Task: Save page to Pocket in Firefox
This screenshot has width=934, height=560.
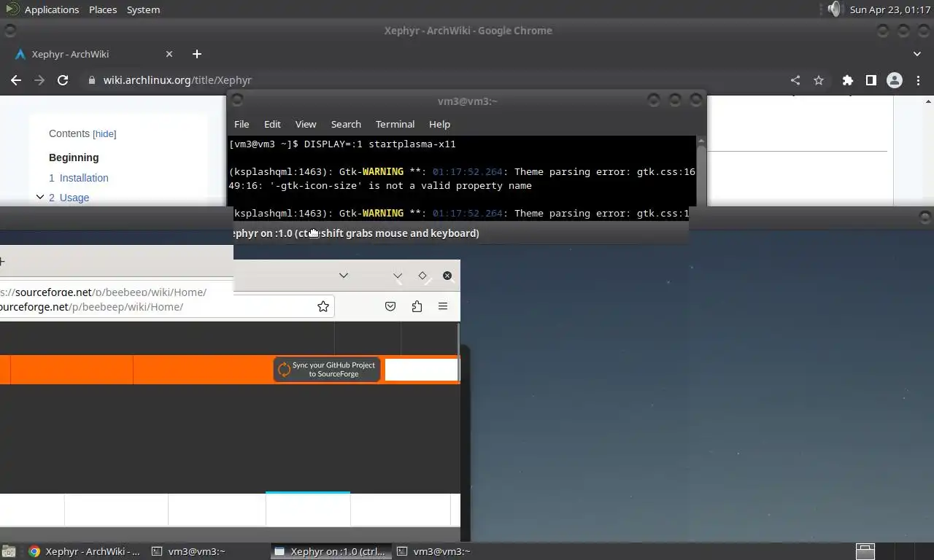Action: pyautogui.click(x=390, y=307)
